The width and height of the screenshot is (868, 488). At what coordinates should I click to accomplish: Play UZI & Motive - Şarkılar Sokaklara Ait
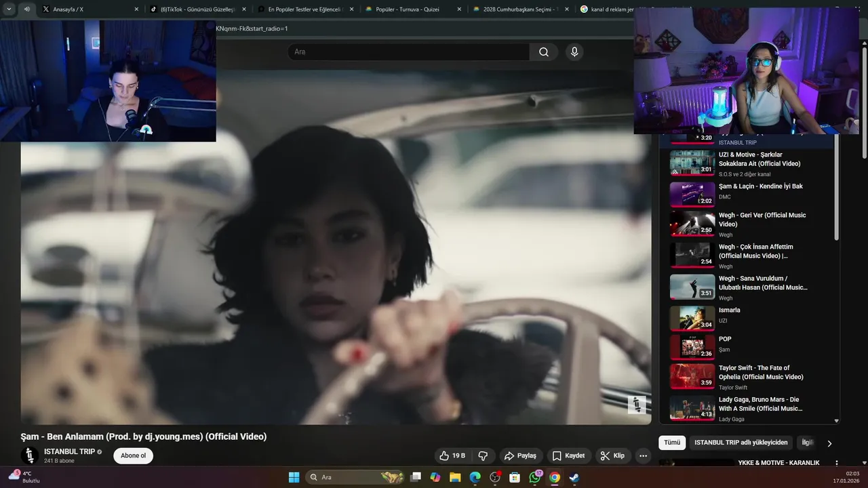(692, 163)
